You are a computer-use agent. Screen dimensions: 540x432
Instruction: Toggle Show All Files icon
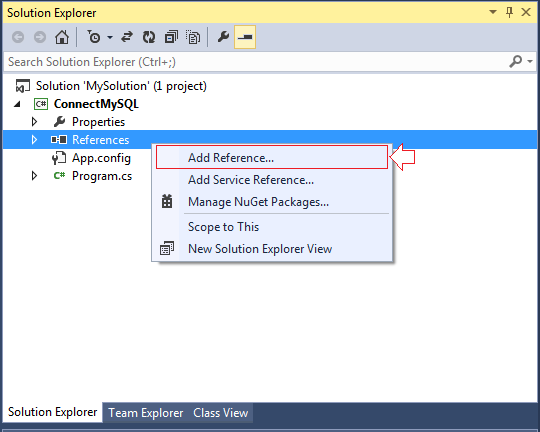(193, 37)
